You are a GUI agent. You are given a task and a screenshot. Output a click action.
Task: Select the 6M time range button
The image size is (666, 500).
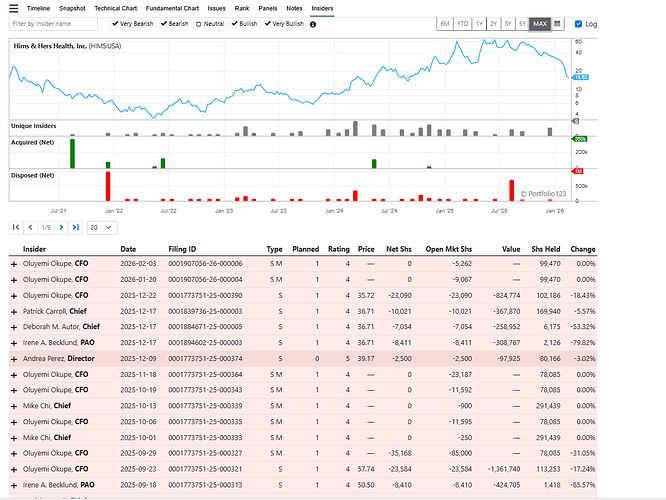pyautogui.click(x=445, y=23)
